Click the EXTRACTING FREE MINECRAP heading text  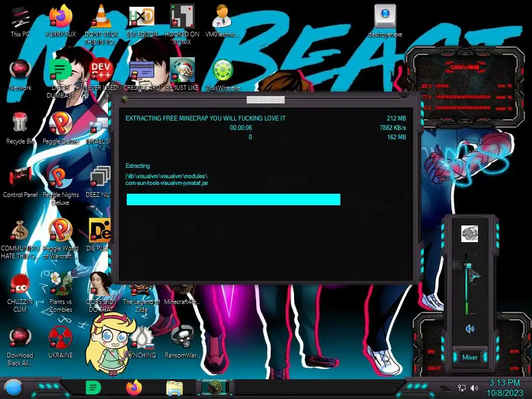pos(206,118)
